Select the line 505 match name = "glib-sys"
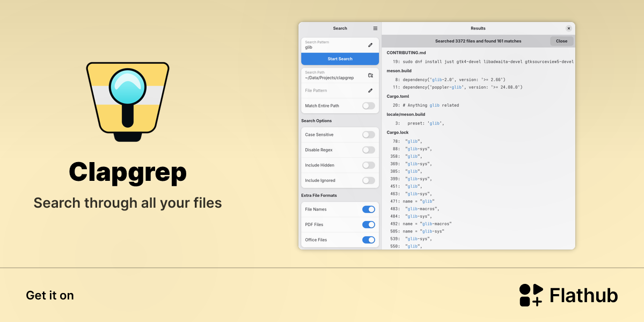 click(x=418, y=231)
